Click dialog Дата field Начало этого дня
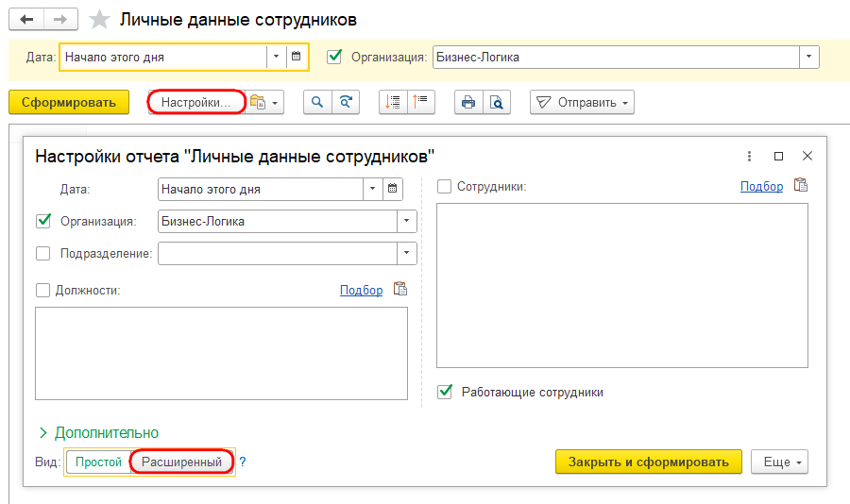This screenshot has width=850, height=504. (261, 189)
